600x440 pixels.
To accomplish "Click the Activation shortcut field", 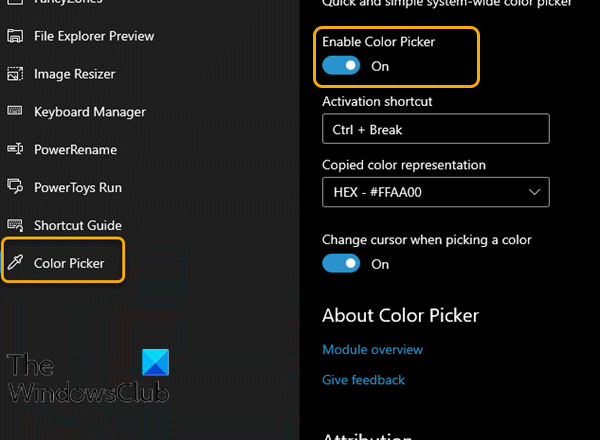I will pos(435,129).
